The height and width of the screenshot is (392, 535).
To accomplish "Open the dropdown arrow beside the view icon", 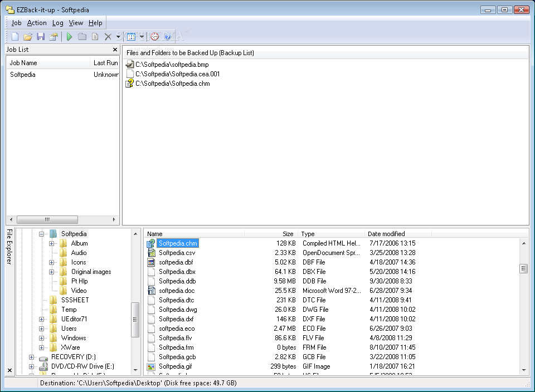I will [x=142, y=37].
